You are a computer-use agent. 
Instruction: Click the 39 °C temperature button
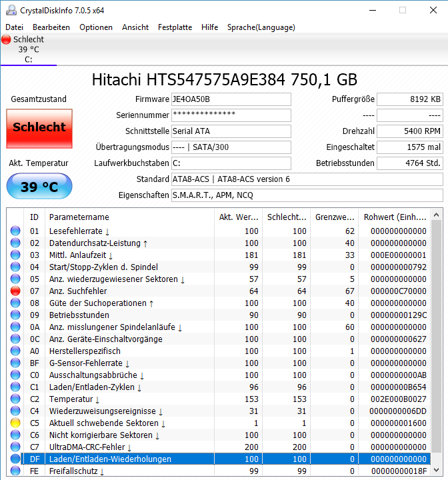(x=39, y=186)
